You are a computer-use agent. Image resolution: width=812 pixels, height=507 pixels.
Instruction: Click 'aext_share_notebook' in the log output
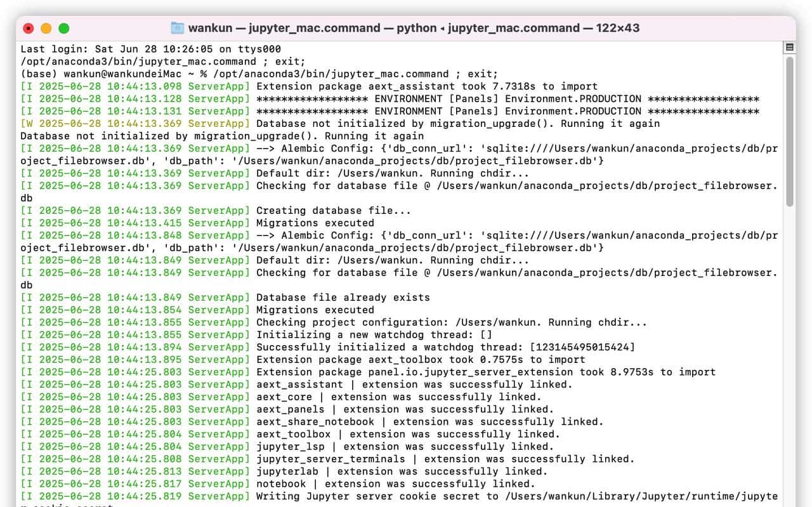coord(315,422)
